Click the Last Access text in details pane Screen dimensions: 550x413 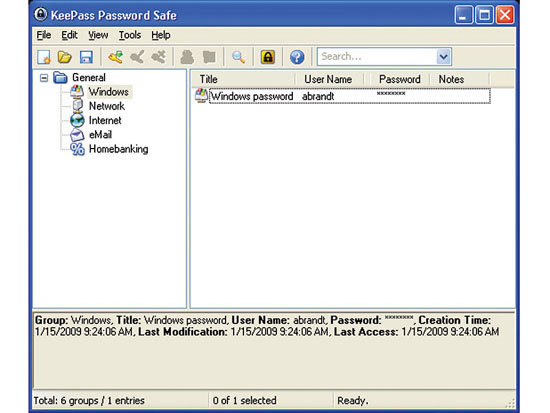tap(366, 332)
